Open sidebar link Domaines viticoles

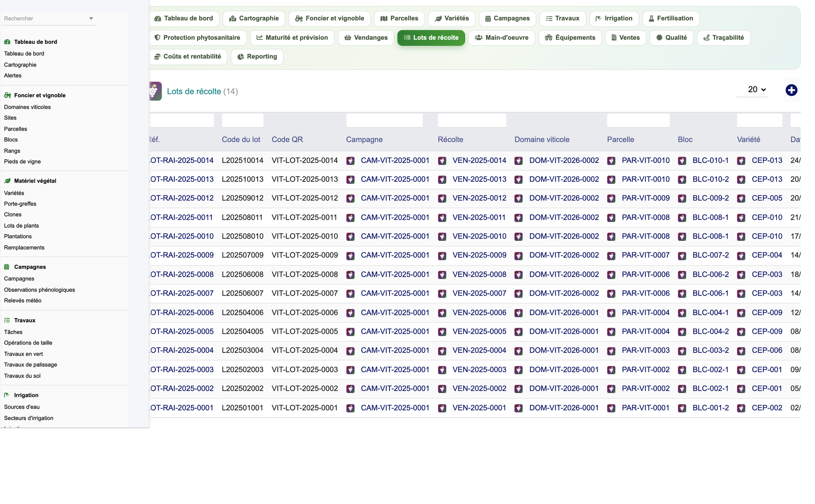coord(27,107)
